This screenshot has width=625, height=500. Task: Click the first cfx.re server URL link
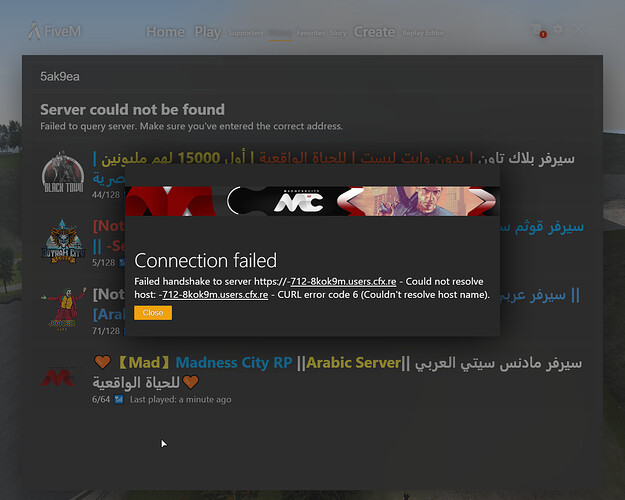342,281
